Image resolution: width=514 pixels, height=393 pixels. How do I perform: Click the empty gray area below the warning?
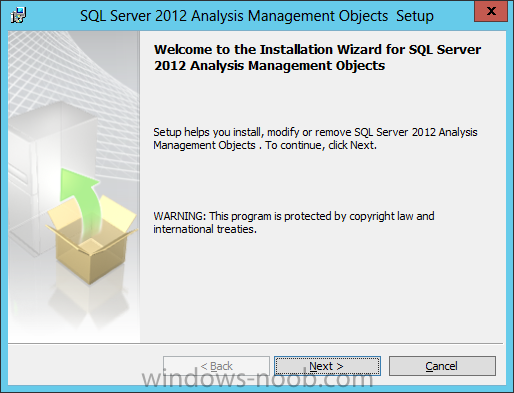click(322, 288)
